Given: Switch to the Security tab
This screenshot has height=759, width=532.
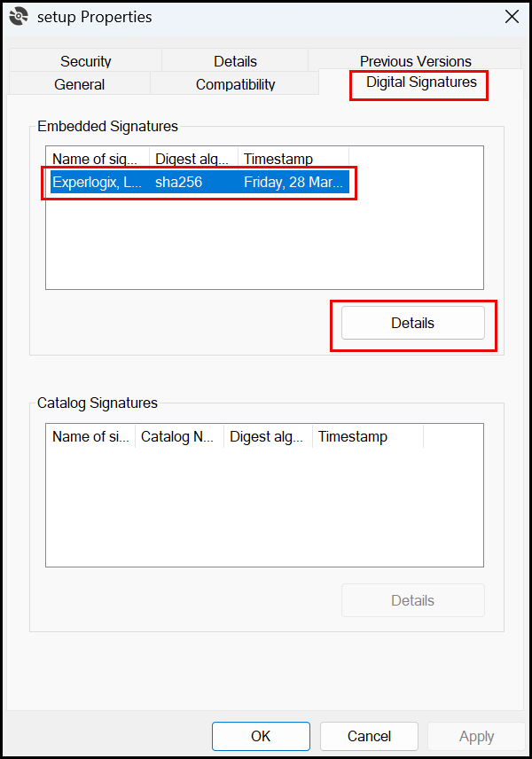Looking at the screenshot, I should 85,61.
